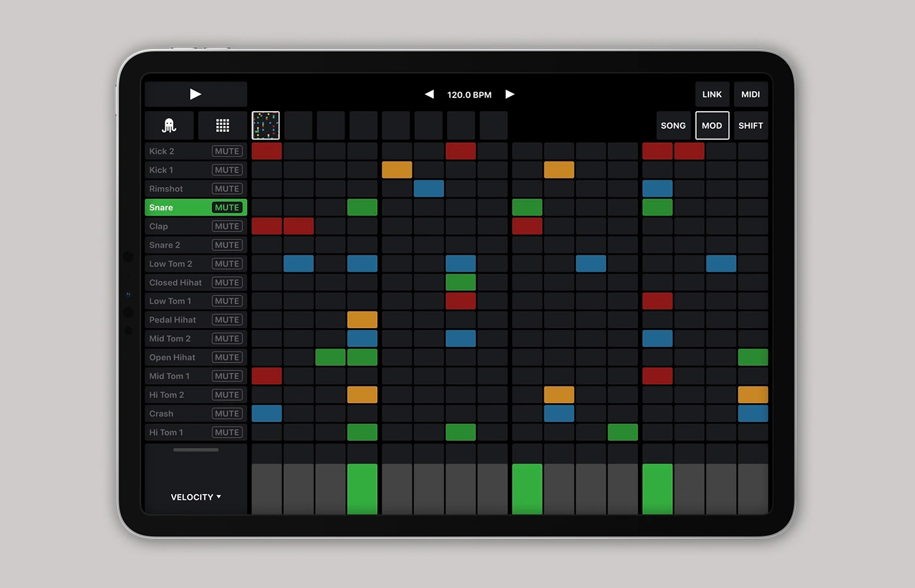
Task: Open the LINK settings
Action: [712, 94]
